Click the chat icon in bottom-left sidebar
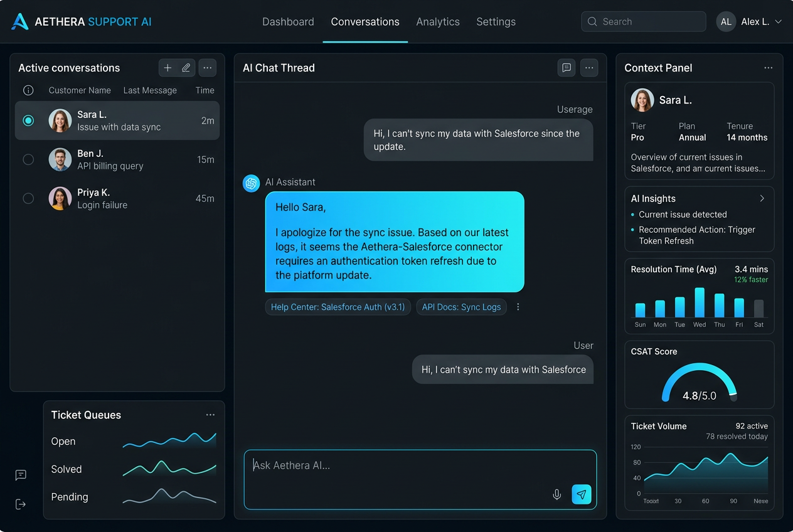The image size is (793, 532). click(x=21, y=475)
